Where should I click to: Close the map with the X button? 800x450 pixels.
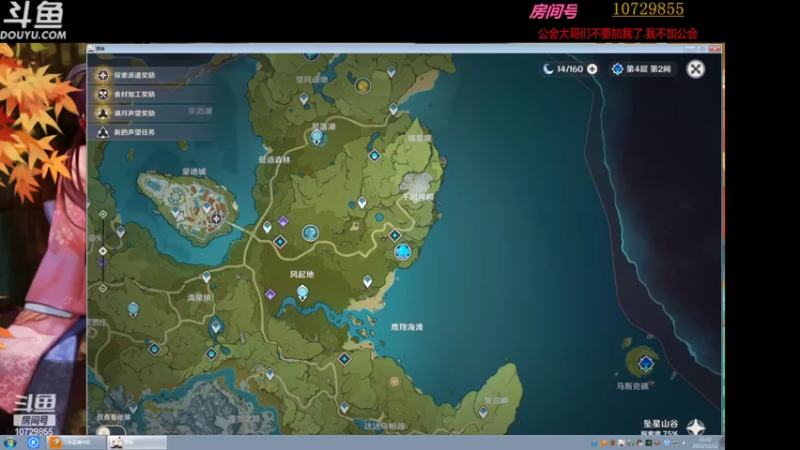tap(695, 69)
